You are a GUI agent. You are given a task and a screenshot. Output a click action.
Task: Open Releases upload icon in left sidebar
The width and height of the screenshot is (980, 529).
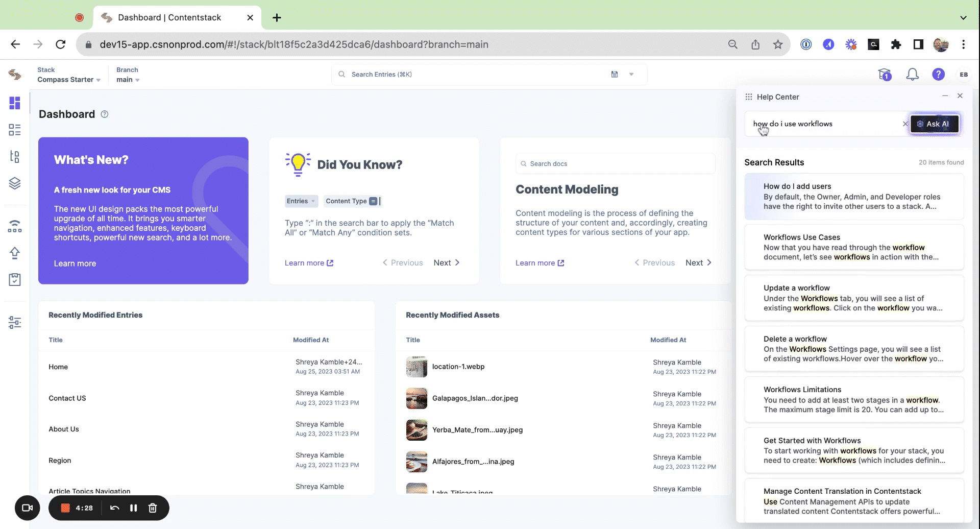pos(15,253)
